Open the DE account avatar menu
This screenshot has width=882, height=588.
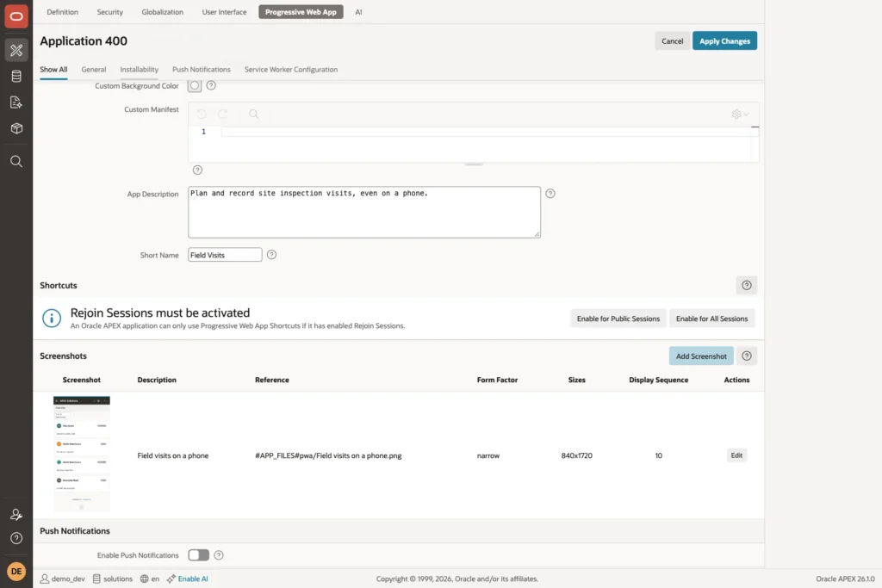(x=16, y=571)
